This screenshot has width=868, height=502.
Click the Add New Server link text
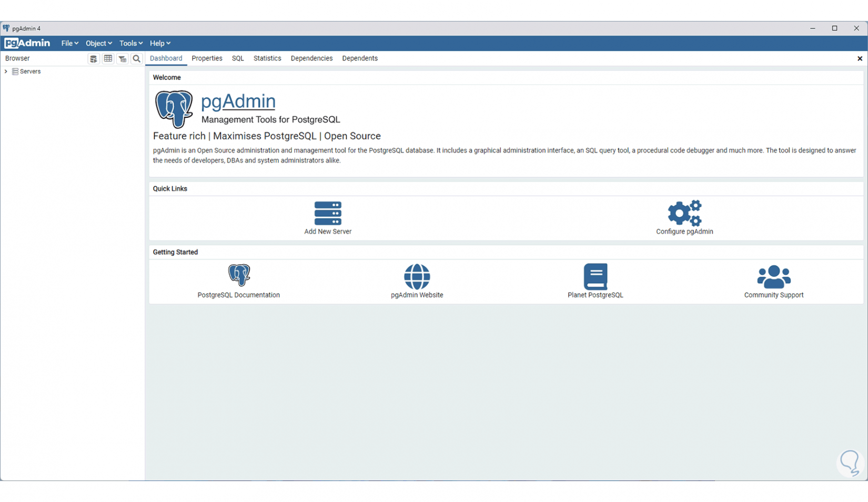point(328,232)
